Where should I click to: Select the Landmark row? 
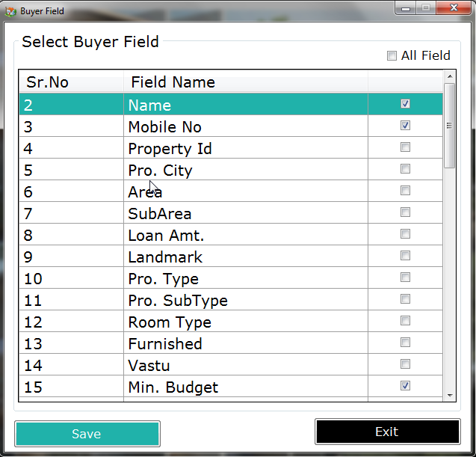(x=165, y=257)
